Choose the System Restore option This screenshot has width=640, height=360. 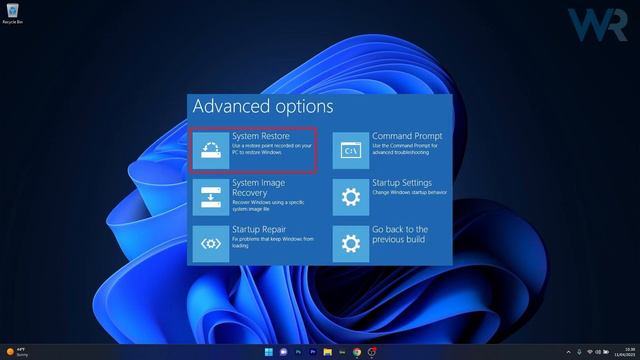point(253,150)
